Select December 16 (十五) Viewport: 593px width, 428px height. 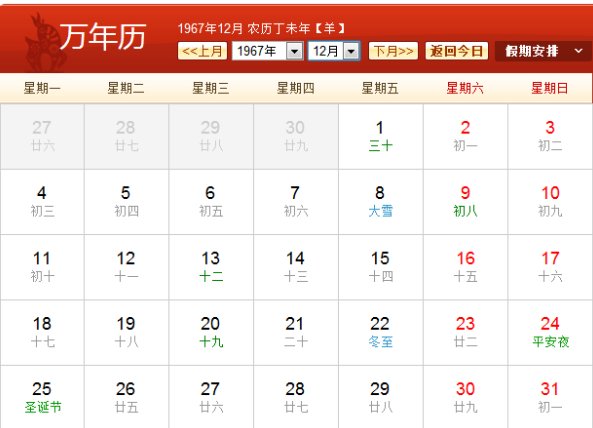pyautogui.click(x=466, y=267)
